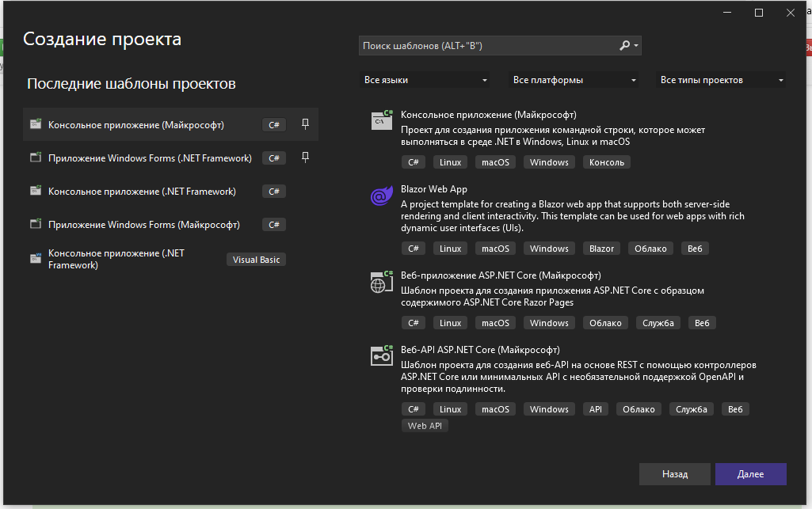The height and width of the screenshot is (509, 812).
Task: Click the Веб tag under Веб-API ASP.NET Core
Action: (735, 410)
